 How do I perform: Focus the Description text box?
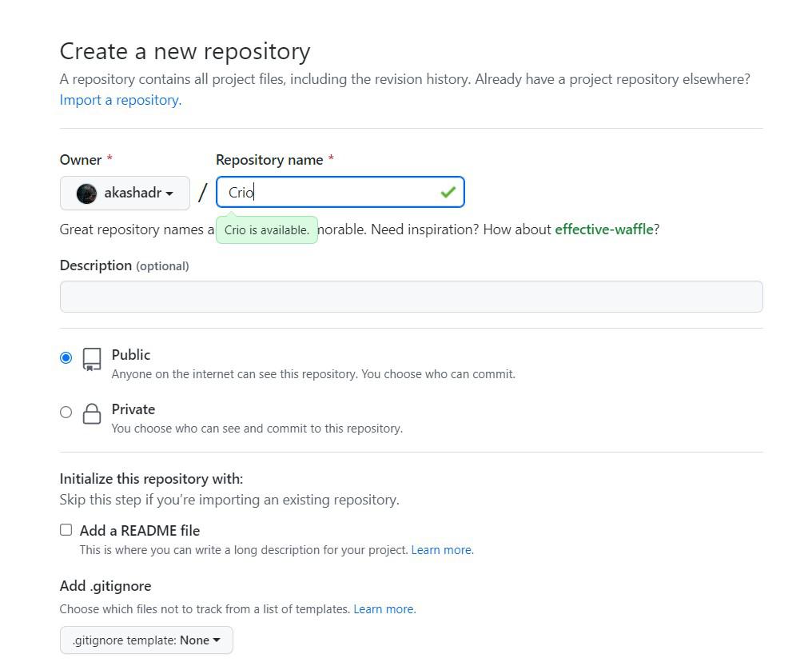click(x=411, y=297)
